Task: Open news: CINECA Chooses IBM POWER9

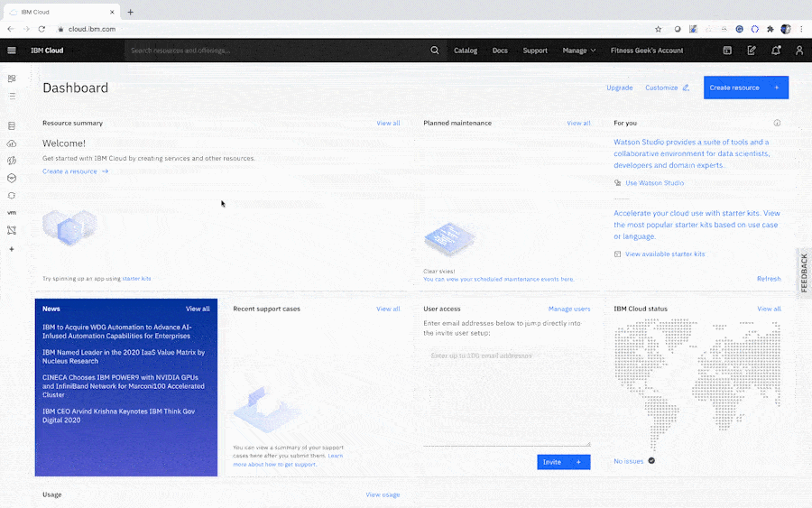Action: click(124, 386)
